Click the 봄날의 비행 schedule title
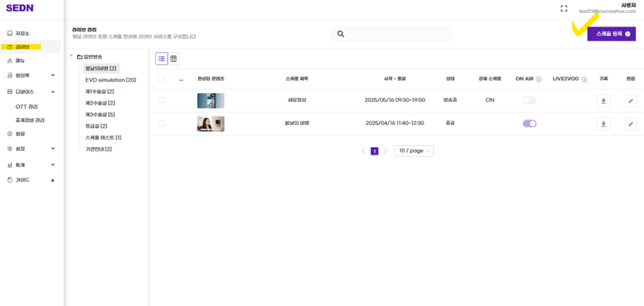Image resolution: width=644 pixels, height=306 pixels. [x=298, y=123]
